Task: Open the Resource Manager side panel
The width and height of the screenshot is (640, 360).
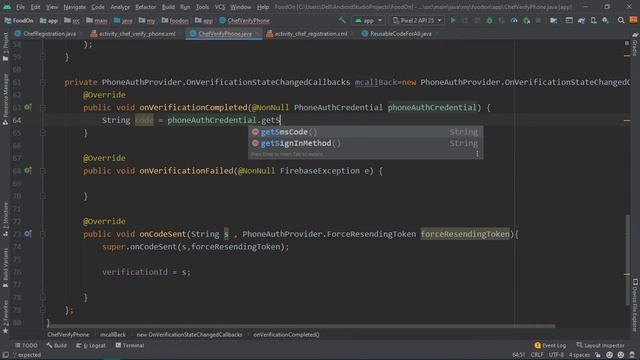Action: [5, 99]
